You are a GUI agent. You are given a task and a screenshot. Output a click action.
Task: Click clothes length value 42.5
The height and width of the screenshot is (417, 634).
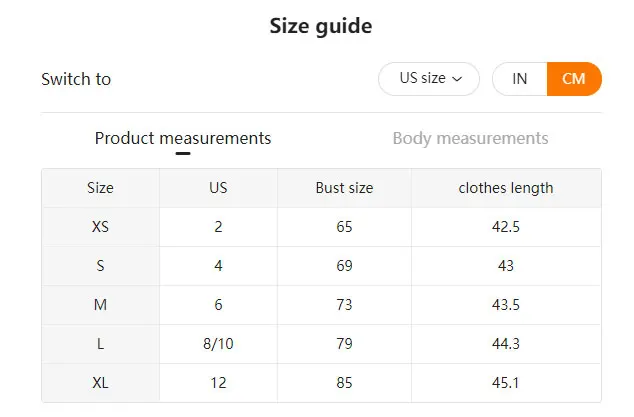click(x=506, y=227)
